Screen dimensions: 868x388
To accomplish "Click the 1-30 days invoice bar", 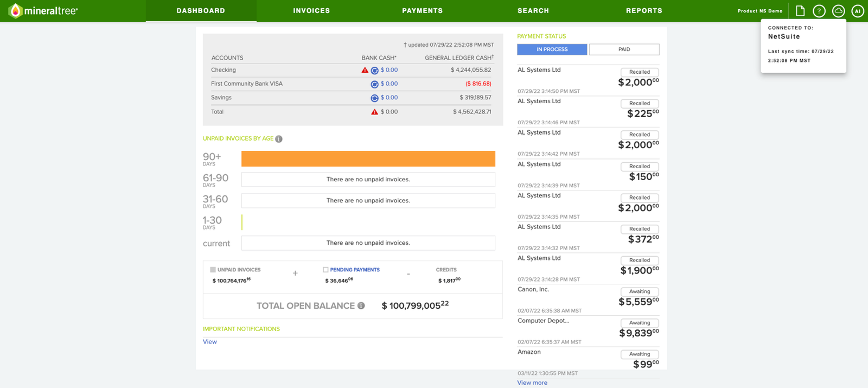I will 242,222.
